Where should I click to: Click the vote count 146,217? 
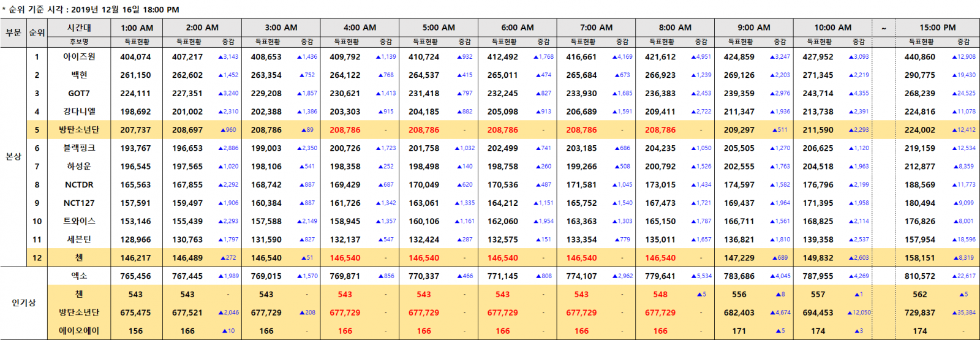135,258
